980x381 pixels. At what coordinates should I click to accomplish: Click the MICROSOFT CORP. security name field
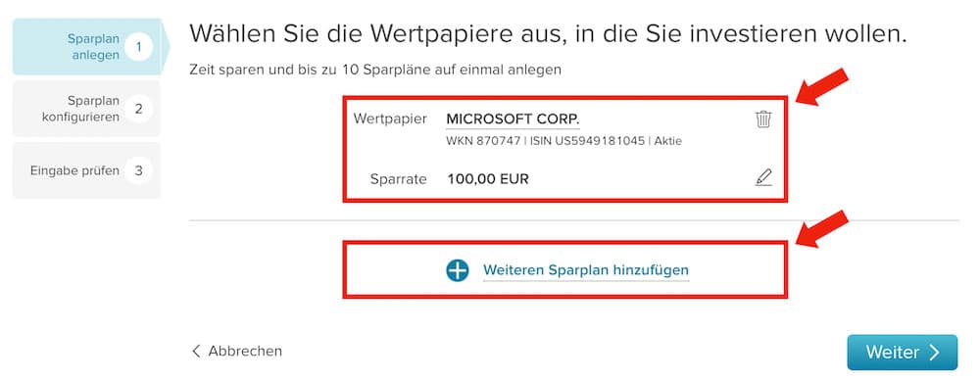513,119
